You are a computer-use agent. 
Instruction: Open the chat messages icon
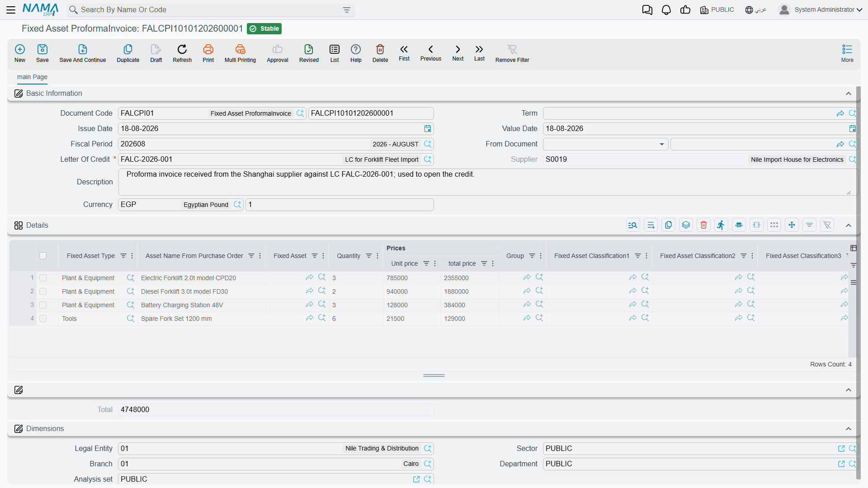tap(647, 10)
